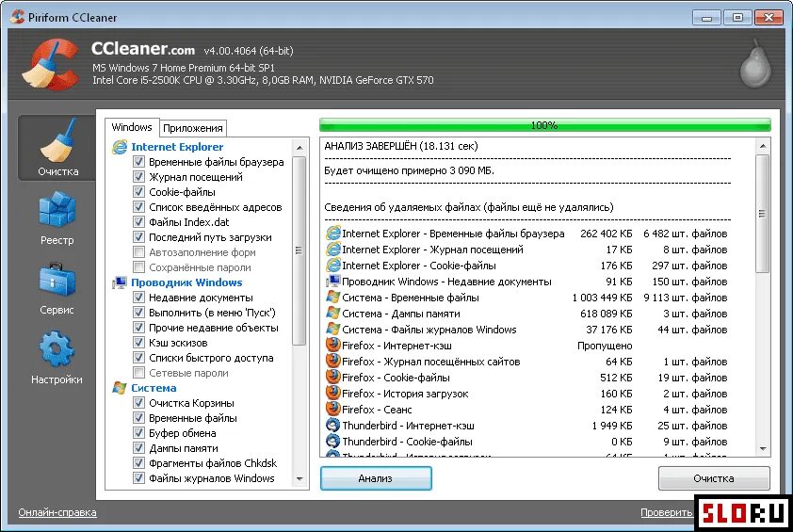Select Internet Explorer header in options tree
Viewport: 793px width, 532px height.
tap(177, 147)
